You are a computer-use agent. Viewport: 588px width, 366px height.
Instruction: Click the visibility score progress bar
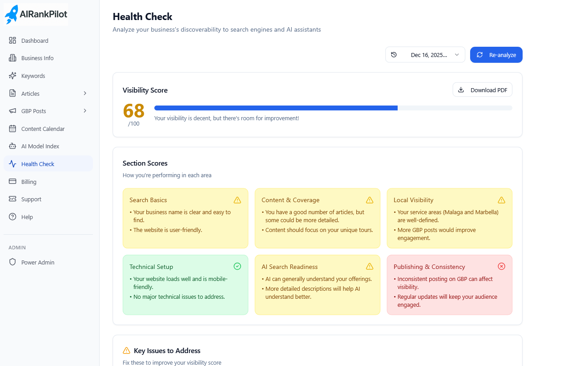click(x=333, y=108)
